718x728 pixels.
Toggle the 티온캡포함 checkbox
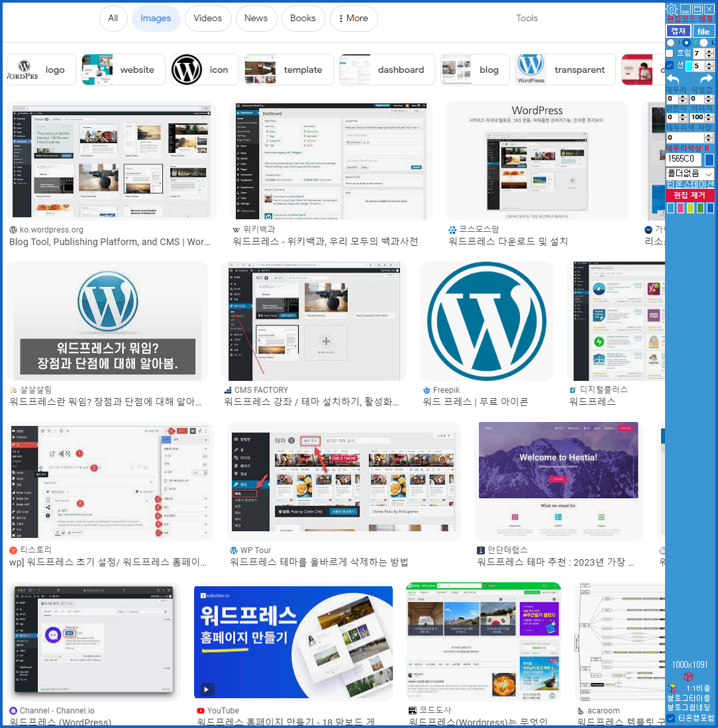[x=671, y=718]
